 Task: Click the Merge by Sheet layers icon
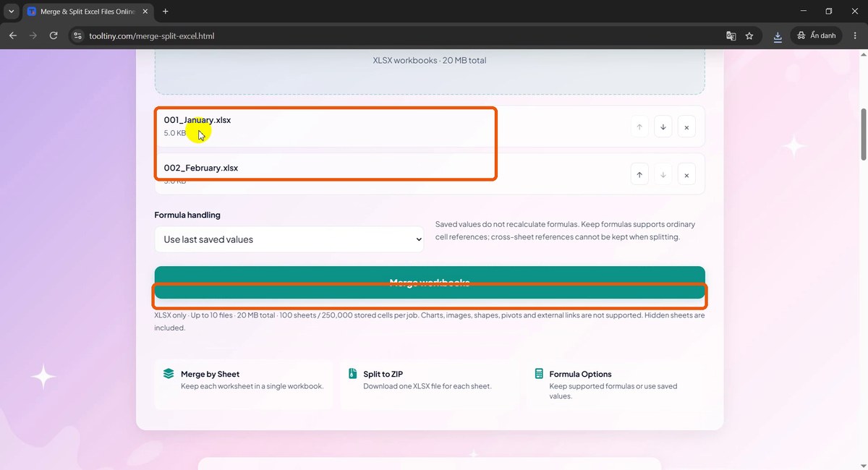pyautogui.click(x=169, y=374)
